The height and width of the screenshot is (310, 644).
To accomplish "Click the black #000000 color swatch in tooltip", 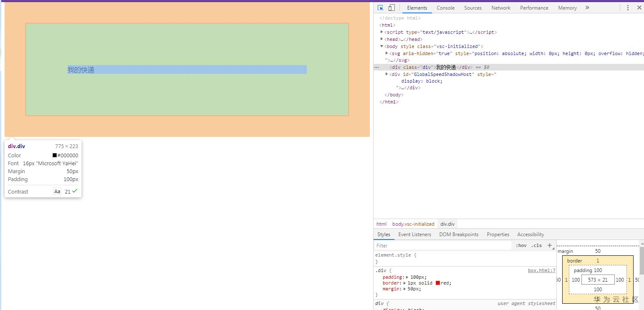I will [55, 155].
